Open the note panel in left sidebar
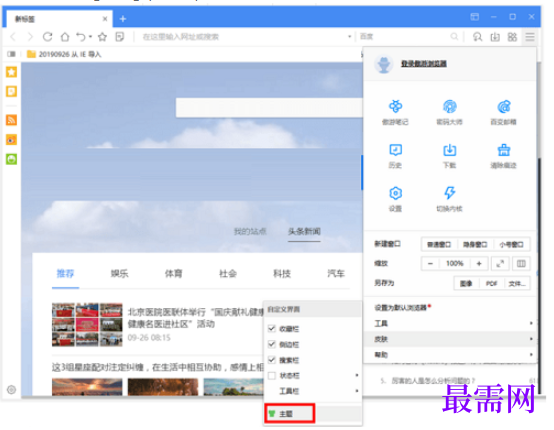 point(11,92)
